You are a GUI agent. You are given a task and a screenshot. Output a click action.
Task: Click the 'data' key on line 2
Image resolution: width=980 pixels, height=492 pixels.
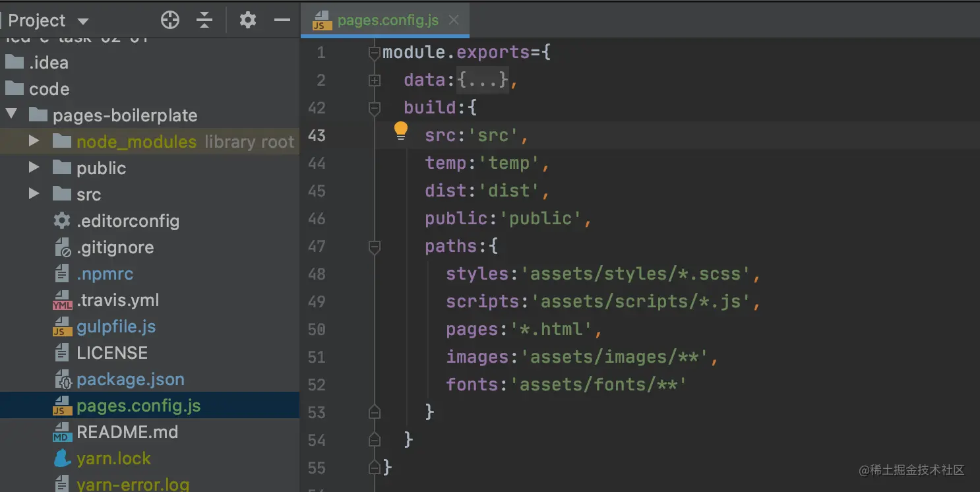tap(425, 80)
